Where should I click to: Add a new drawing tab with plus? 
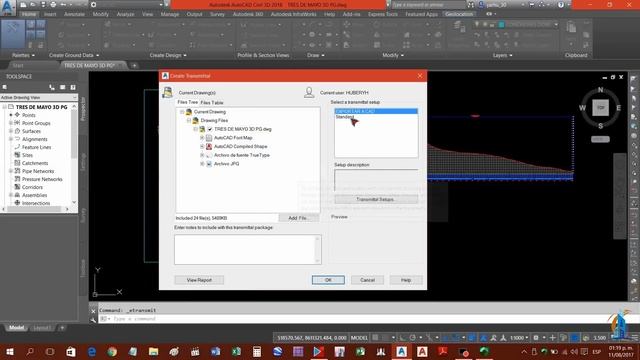point(134,65)
